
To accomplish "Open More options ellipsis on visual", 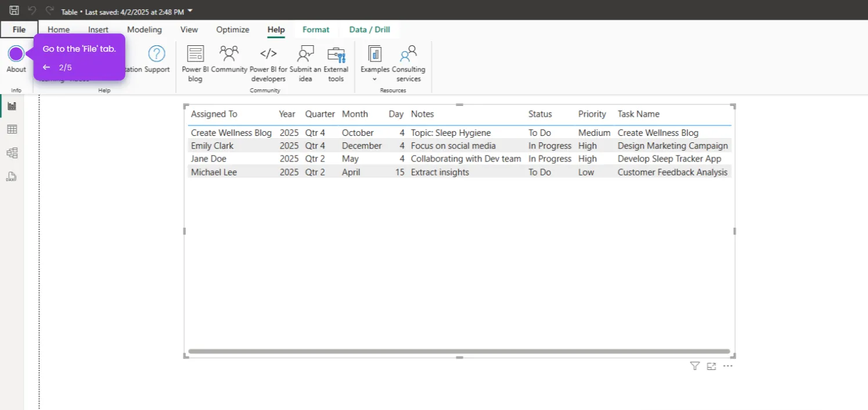I will point(728,366).
